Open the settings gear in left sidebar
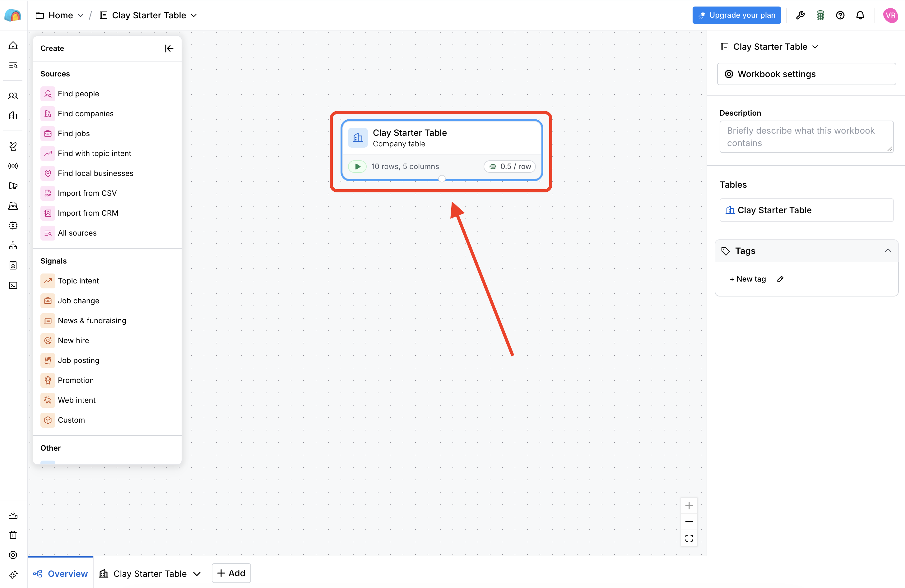Screen dimensions: 905x588 pos(13,555)
